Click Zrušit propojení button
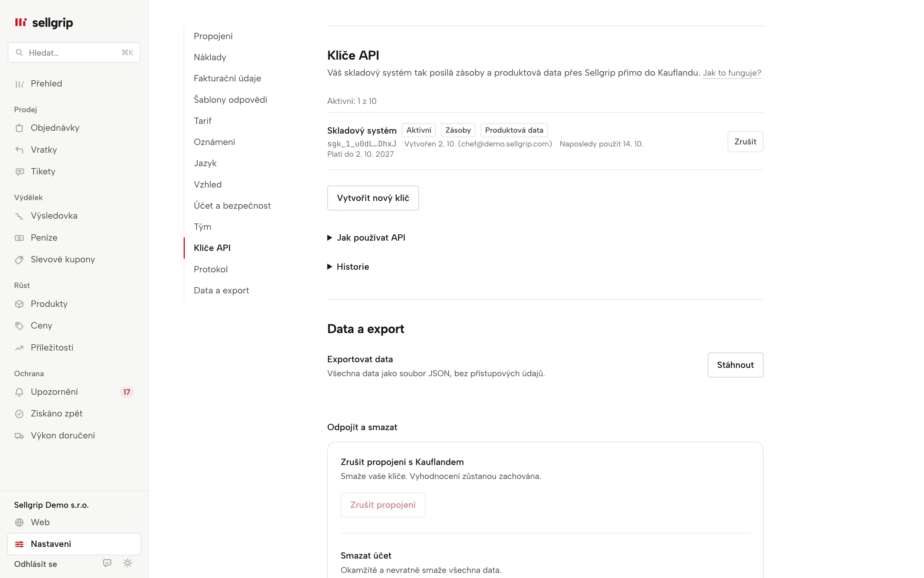This screenshot has height=578, width=924. click(x=383, y=505)
